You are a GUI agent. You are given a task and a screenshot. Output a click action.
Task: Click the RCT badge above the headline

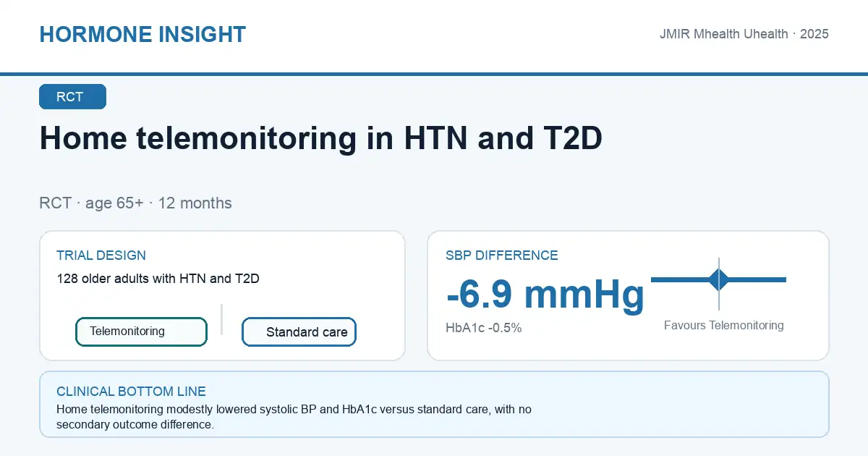click(72, 97)
